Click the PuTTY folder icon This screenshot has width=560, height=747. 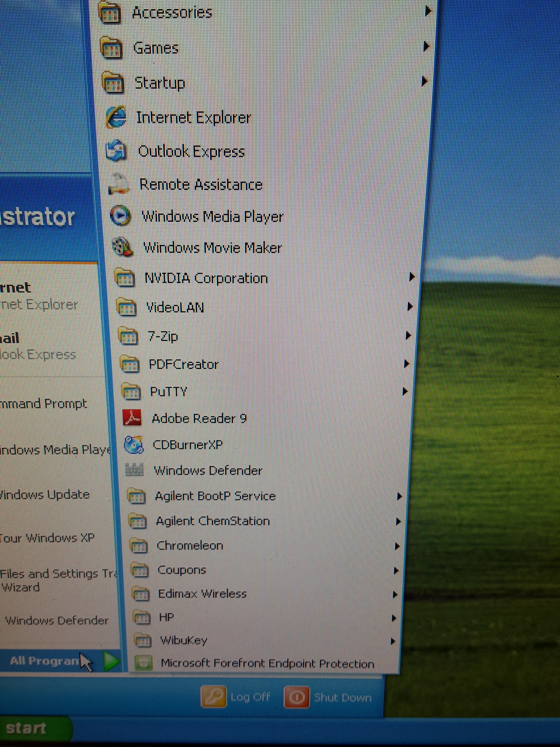[131, 391]
